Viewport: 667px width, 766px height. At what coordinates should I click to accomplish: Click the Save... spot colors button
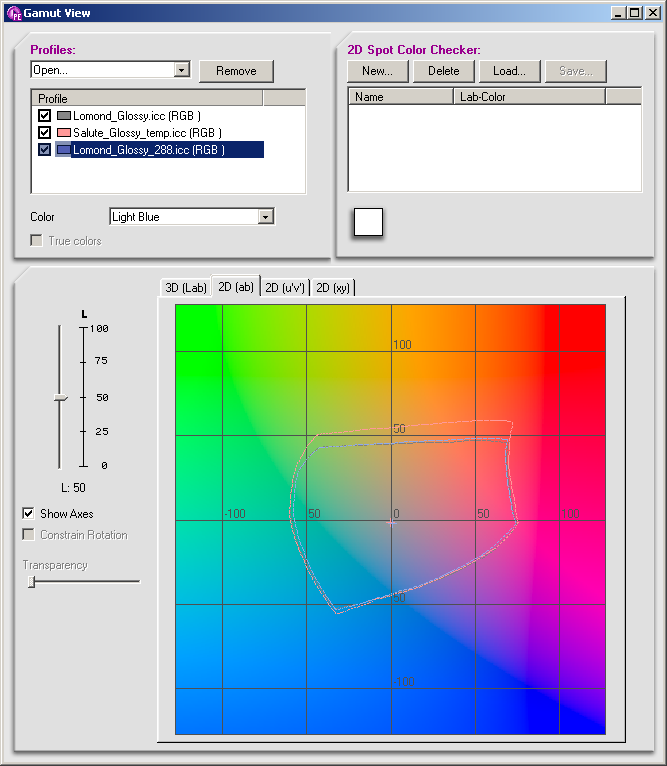pyautogui.click(x=576, y=71)
